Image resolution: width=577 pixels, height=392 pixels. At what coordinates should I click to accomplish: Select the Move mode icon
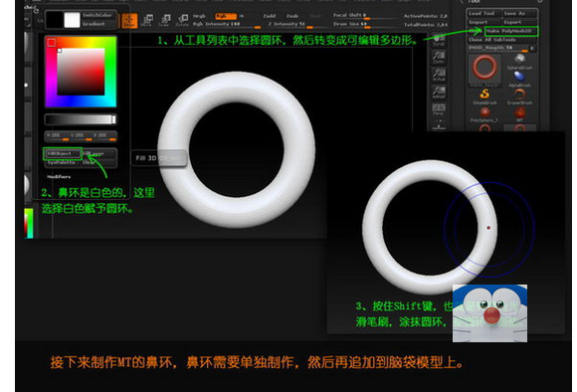point(147,20)
